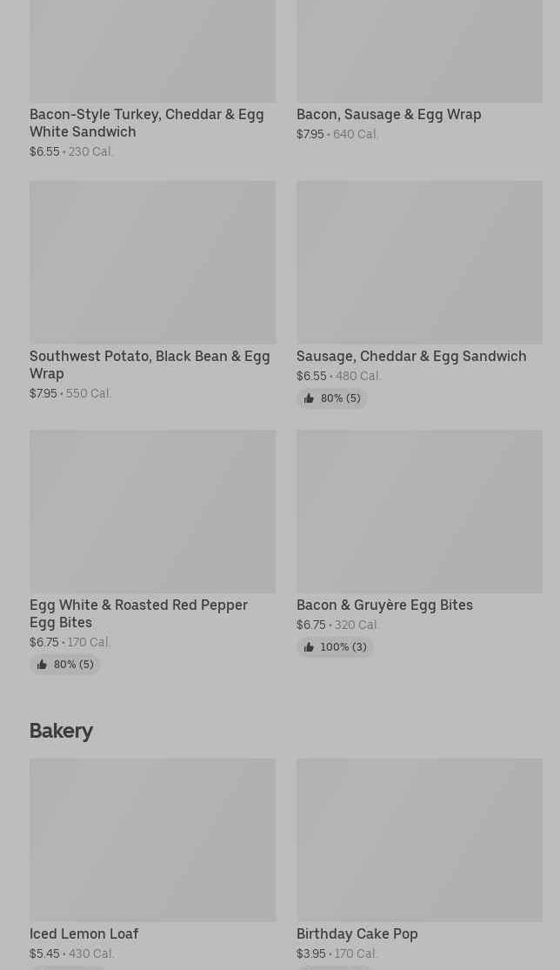
Task: Click the Southwest Potato wrap image
Action: pos(153,263)
